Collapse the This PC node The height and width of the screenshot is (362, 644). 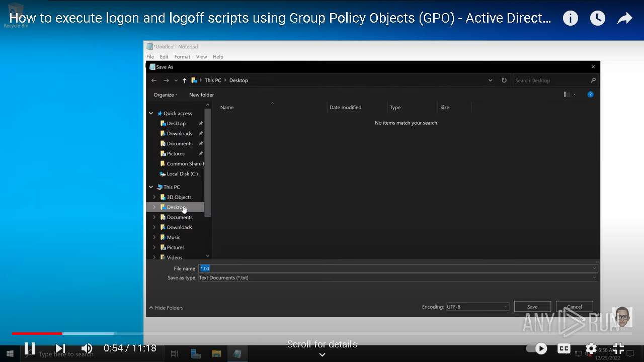[151, 187]
